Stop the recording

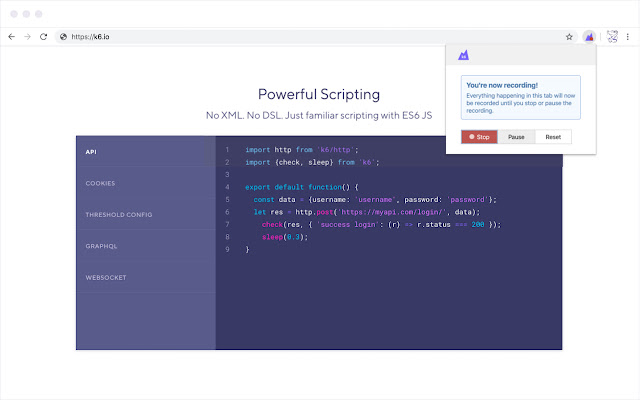pos(479,137)
